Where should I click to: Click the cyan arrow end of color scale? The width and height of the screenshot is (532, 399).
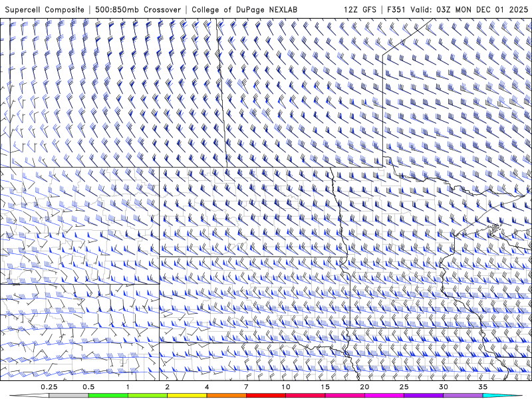pos(503,396)
